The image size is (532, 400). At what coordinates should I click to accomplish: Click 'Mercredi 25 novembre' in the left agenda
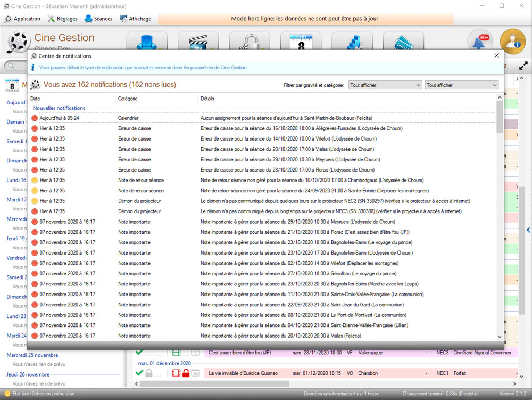[x=32, y=355]
